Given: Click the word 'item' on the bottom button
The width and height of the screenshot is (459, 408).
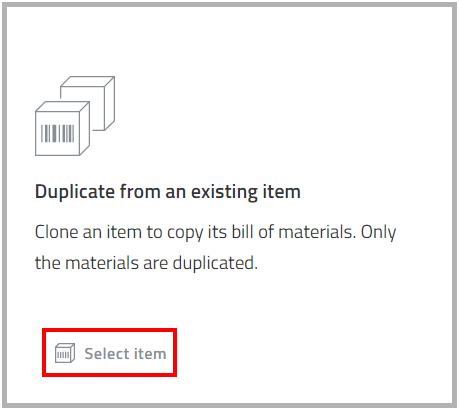Looking at the screenshot, I should pyautogui.click(x=150, y=354).
